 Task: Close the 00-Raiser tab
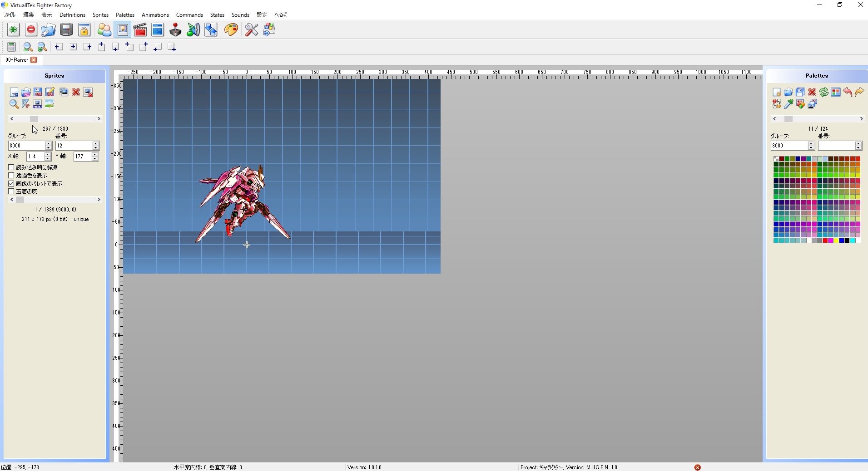(34, 60)
